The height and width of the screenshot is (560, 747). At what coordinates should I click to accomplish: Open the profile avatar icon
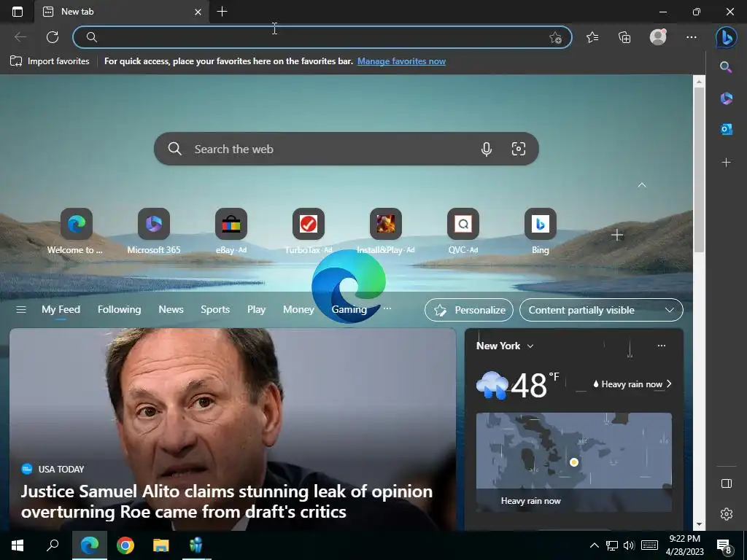tap(658, 37)
